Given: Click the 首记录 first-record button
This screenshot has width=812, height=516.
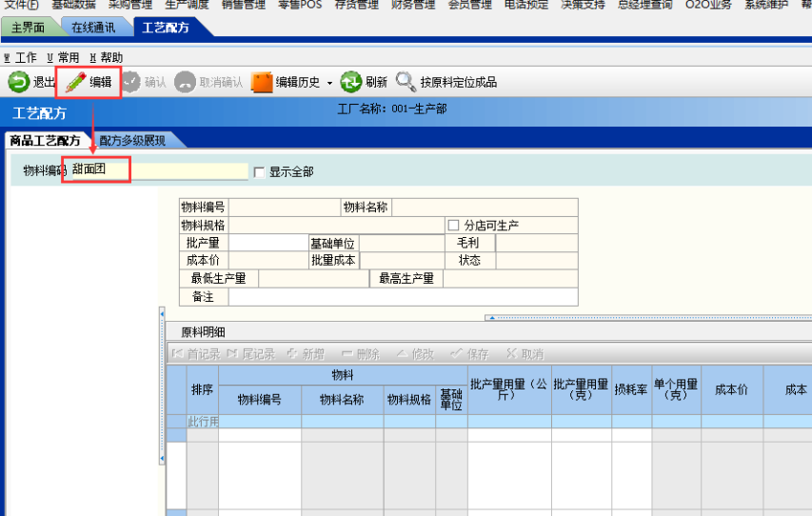Looking at the screenshot, I should (196, 354).
